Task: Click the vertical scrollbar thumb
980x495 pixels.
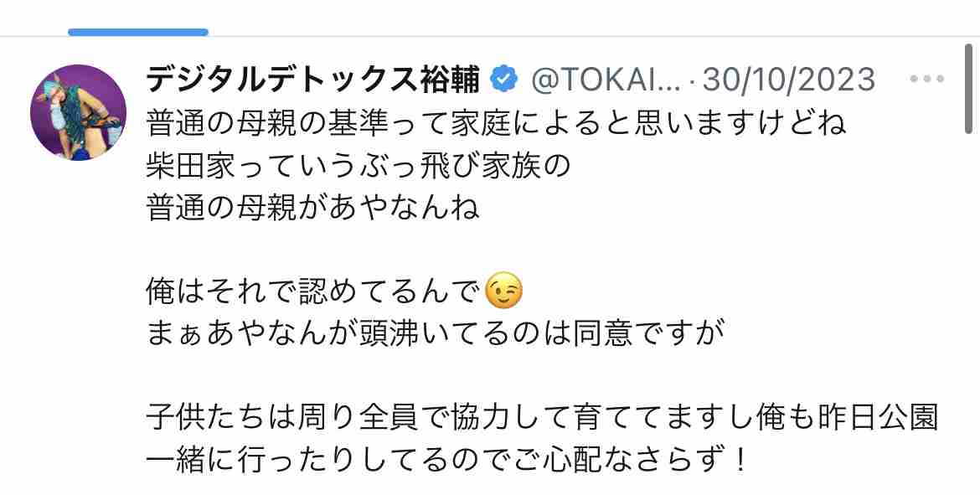Action: tap(969, 90)
